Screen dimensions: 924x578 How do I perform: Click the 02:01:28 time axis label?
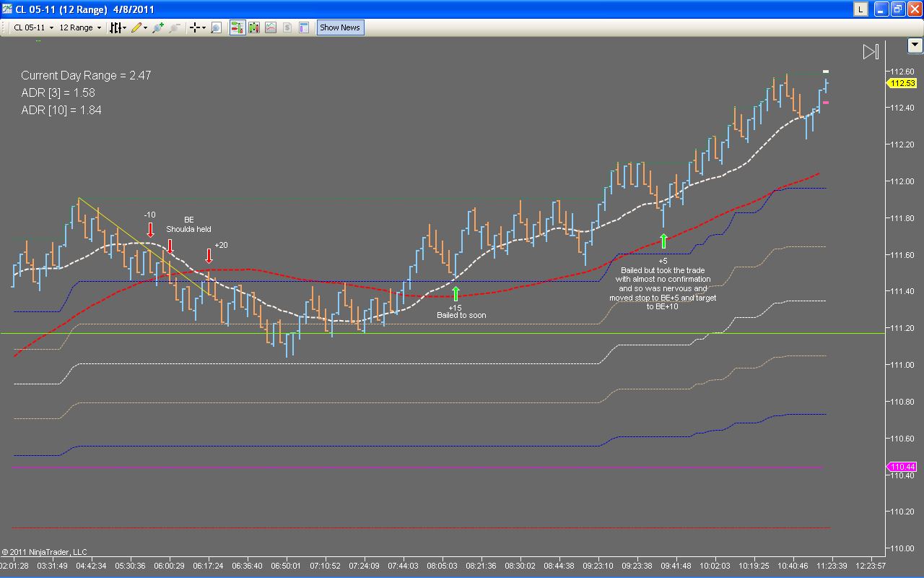(x=14, y=566)
